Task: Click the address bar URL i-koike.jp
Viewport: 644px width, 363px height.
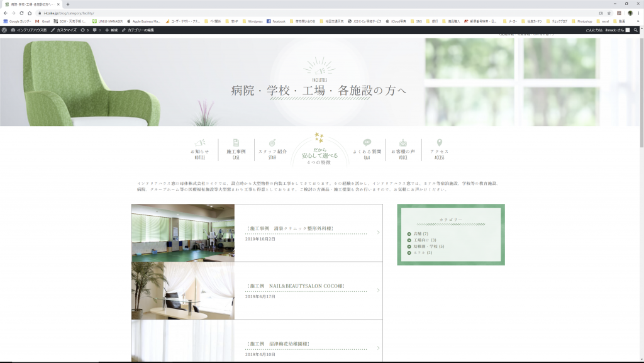Action: coord(69,13)
